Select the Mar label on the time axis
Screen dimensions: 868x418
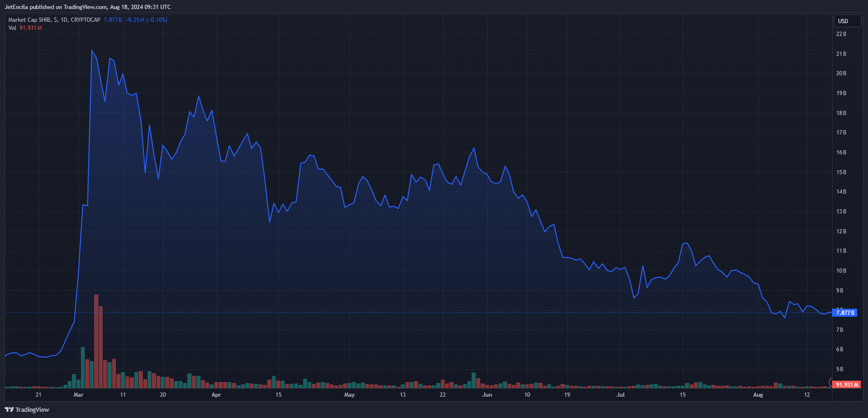point(79,395)
